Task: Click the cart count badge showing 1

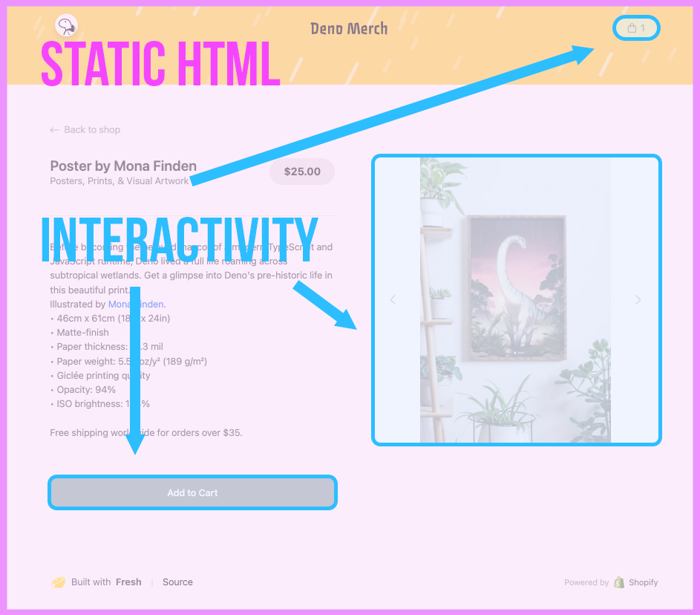Action: click(x=643, y=27)
